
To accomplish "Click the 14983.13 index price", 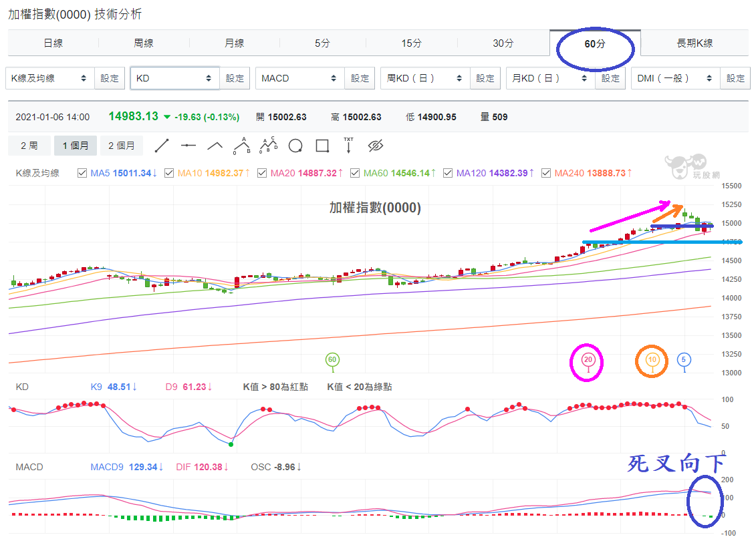I will pyautogui.click(x=133, y=116).
